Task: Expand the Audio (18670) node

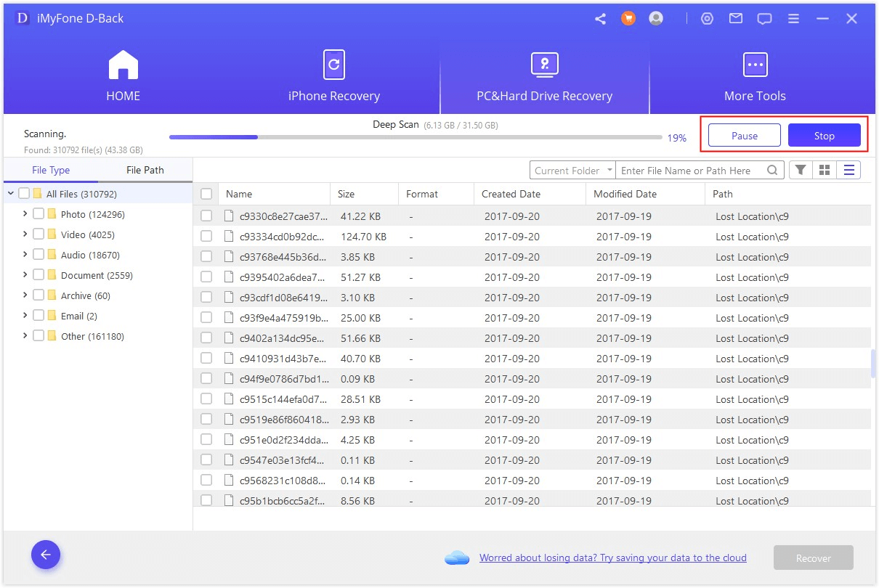Action: coord(25,255)
